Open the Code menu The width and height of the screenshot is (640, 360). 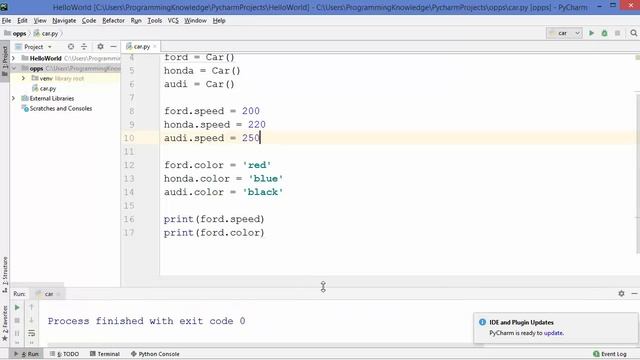pyautogui.click(x=89, y=20)
